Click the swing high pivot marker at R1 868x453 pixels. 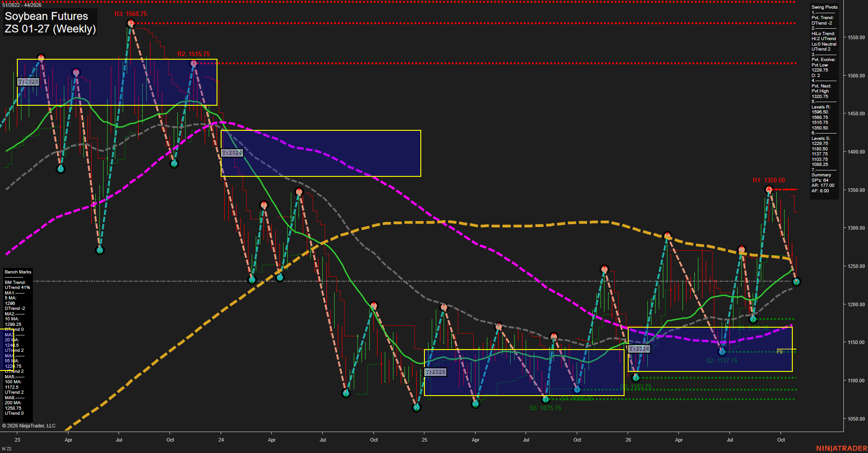769,189
